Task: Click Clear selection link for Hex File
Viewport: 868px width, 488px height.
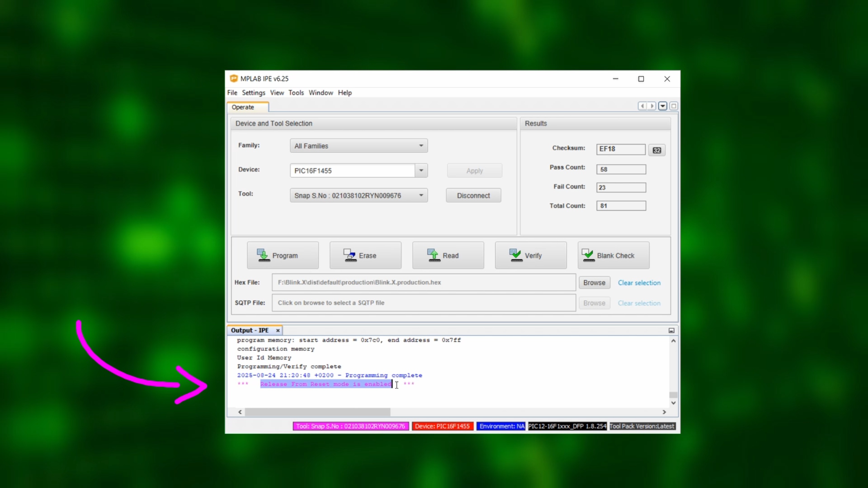Action: [639, 283]
